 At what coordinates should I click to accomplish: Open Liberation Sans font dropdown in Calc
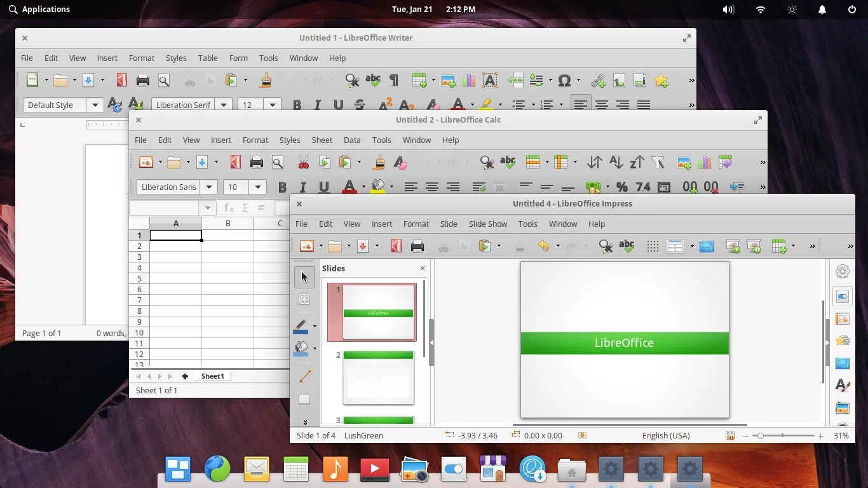click(x=208, y=187)
